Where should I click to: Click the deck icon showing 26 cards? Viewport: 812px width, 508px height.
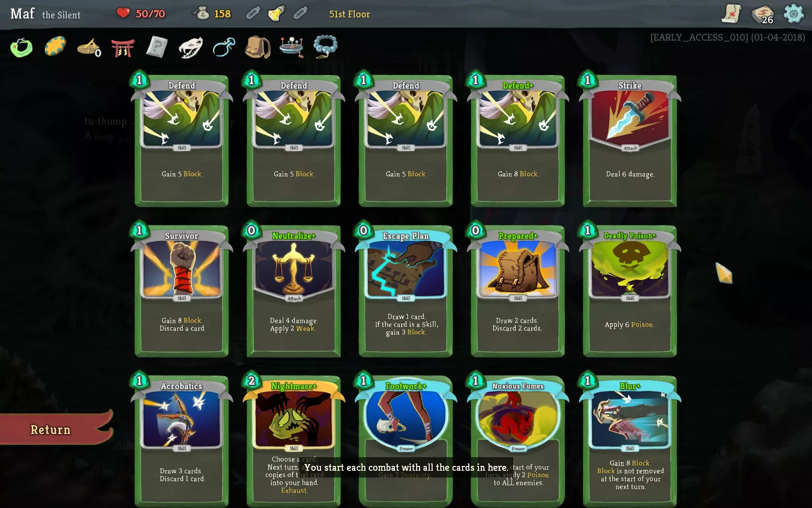click(763, 14)
